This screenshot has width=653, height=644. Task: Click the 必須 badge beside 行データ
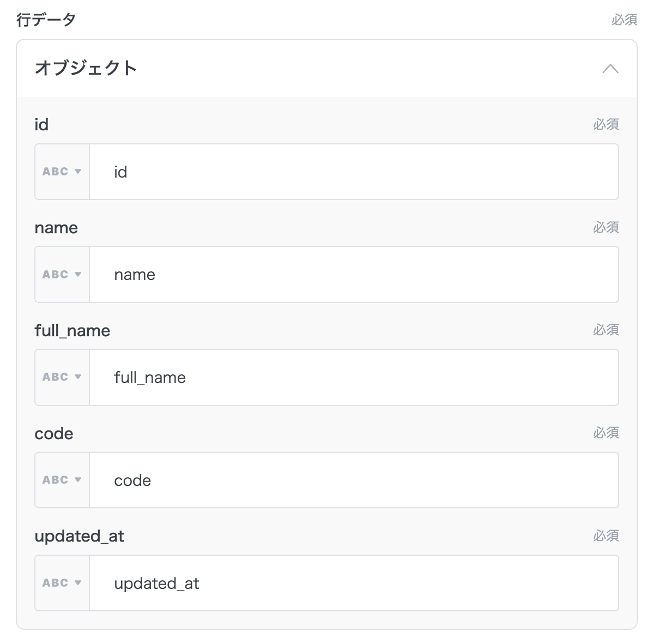click(x=624, y=20)
